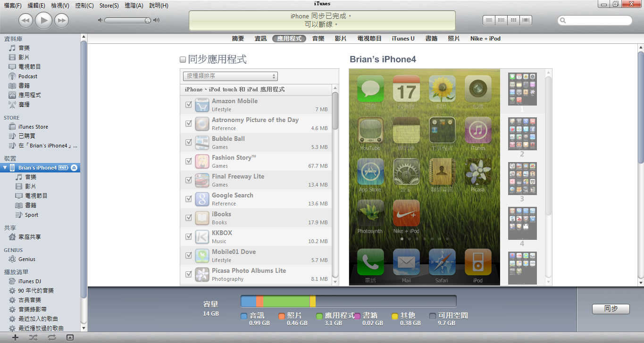The height and width of the screenshot is (343, 644).
Task: Select the Contacts app icon on home screen
Action: [442, 171]
